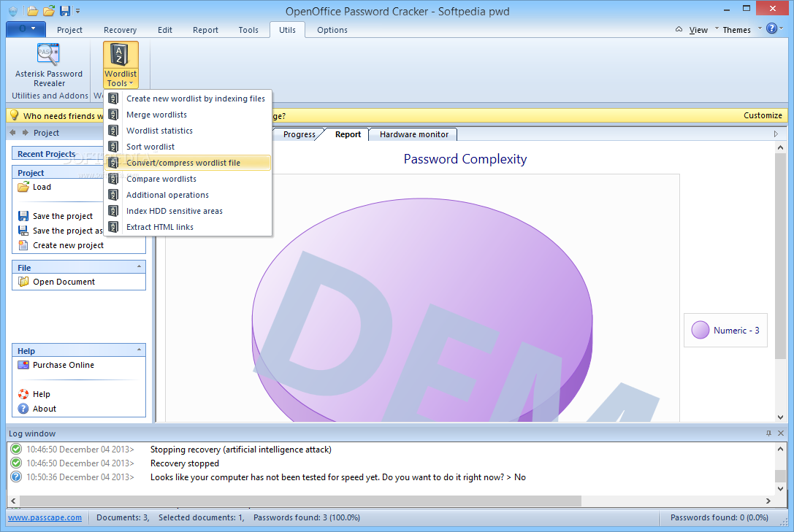Navigate back with left arrow icon
Viewport: 794px width, 532px height.
(x=12, y=133)
